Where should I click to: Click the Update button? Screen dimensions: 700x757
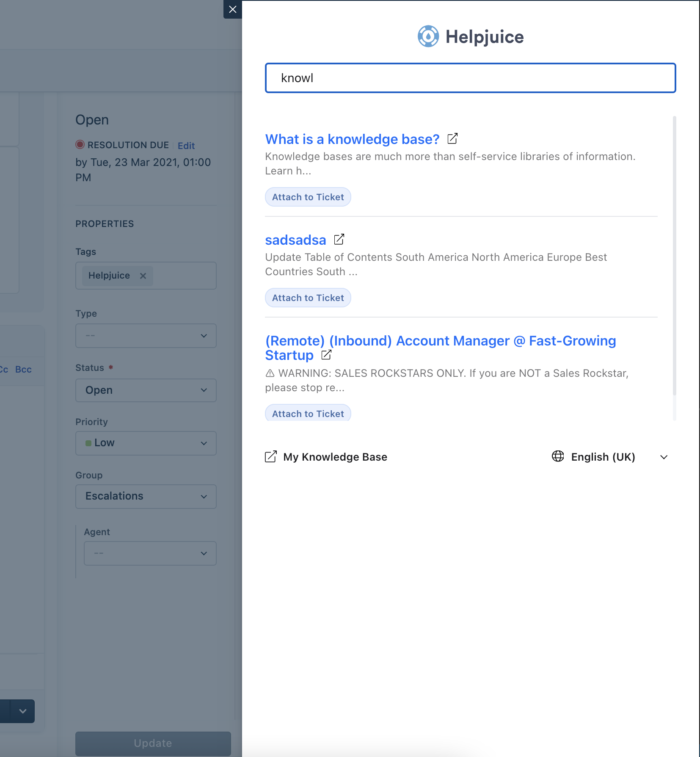coord(152,743)
